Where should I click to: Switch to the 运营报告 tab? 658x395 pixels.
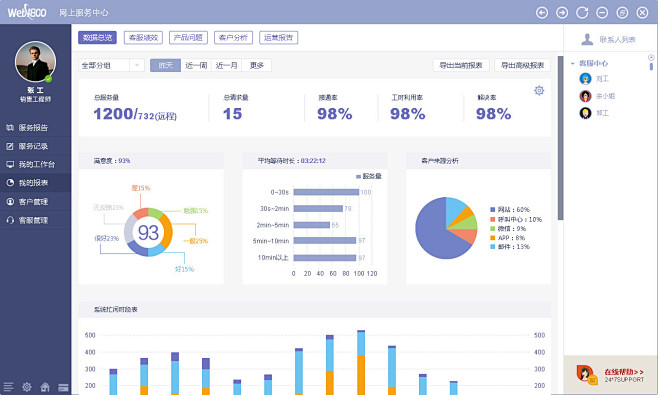tap(279, 37)
